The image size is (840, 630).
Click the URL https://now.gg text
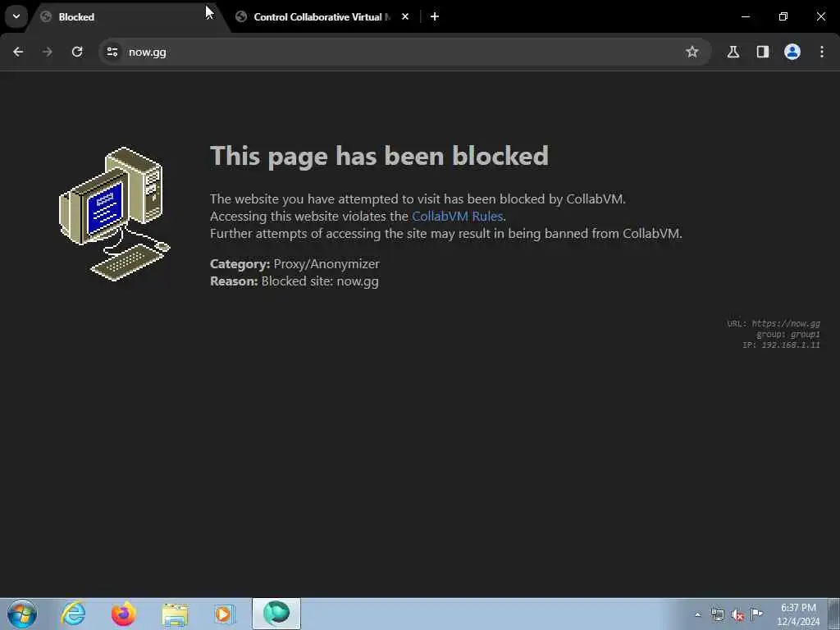pyautogui.click(x=773, y=323)
